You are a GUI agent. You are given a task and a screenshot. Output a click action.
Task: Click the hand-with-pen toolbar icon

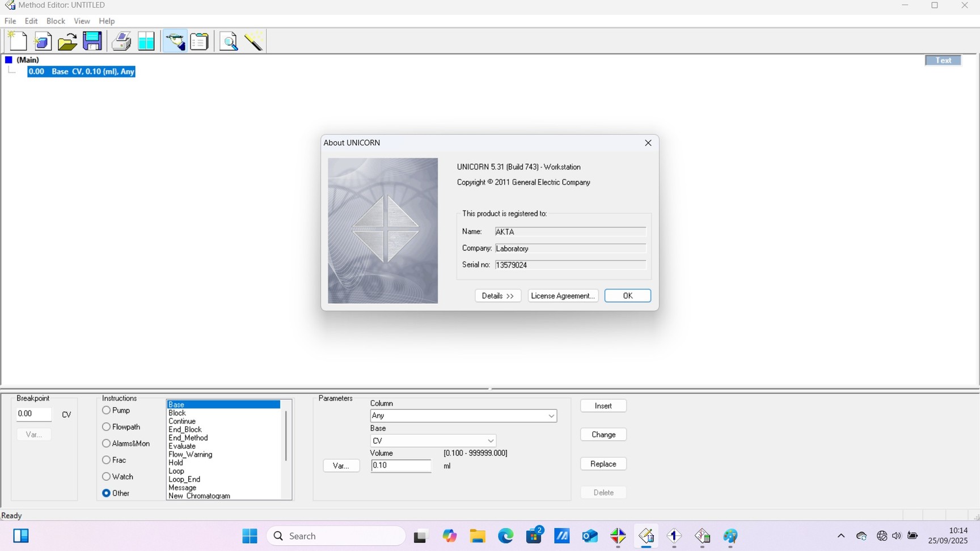pos(175,41)
